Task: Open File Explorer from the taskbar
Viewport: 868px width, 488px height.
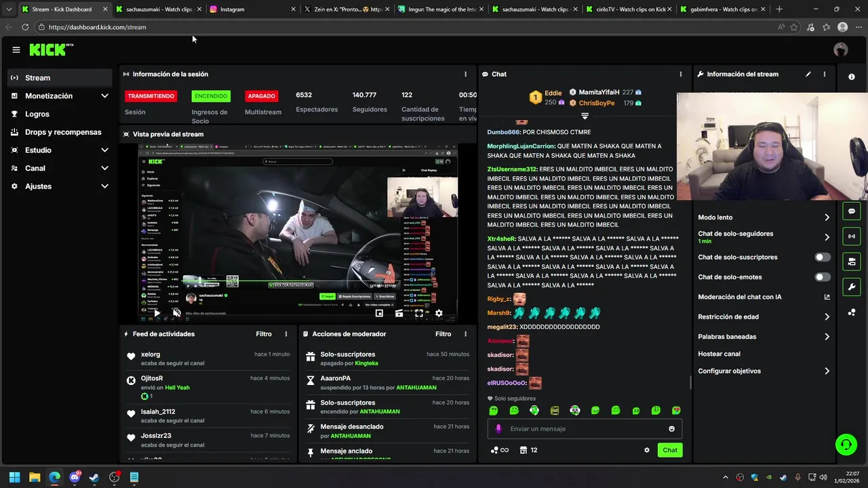Action: tap(35, 477)
